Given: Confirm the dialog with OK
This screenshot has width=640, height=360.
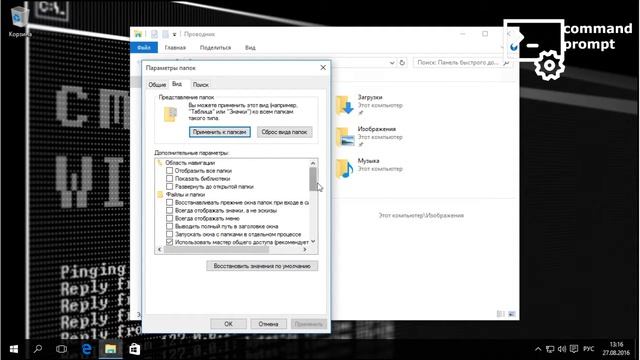Looking at the screenshot, I should (x=228, y=324).
